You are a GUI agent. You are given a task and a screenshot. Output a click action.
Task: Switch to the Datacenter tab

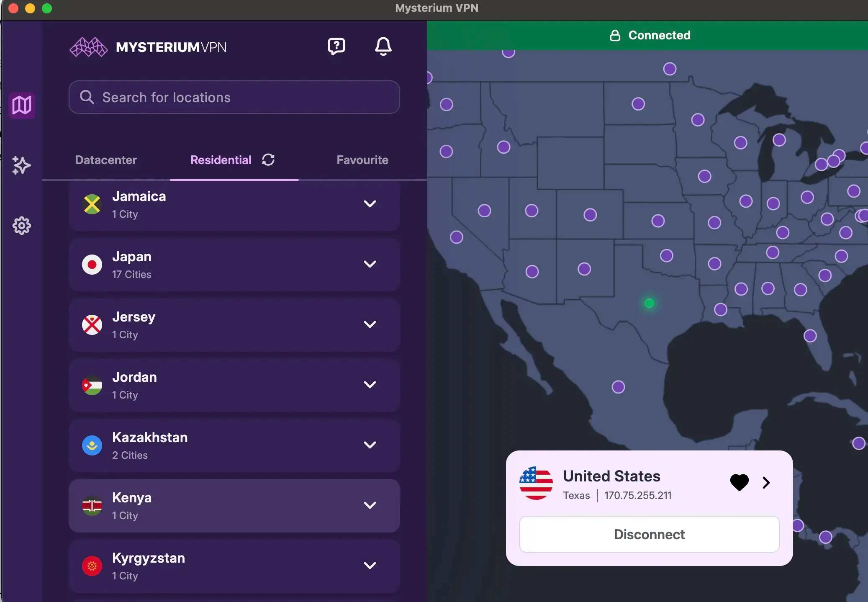(106, 160)
